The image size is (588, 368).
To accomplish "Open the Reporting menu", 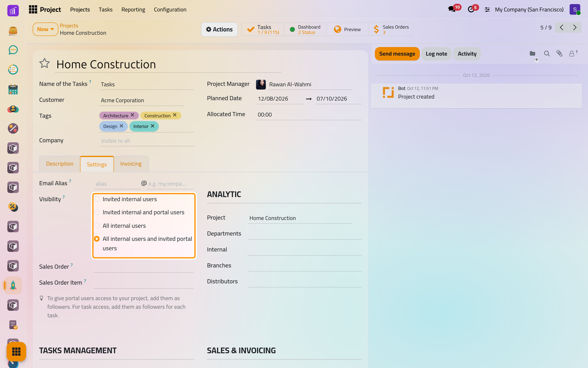I will pos(133,10).
